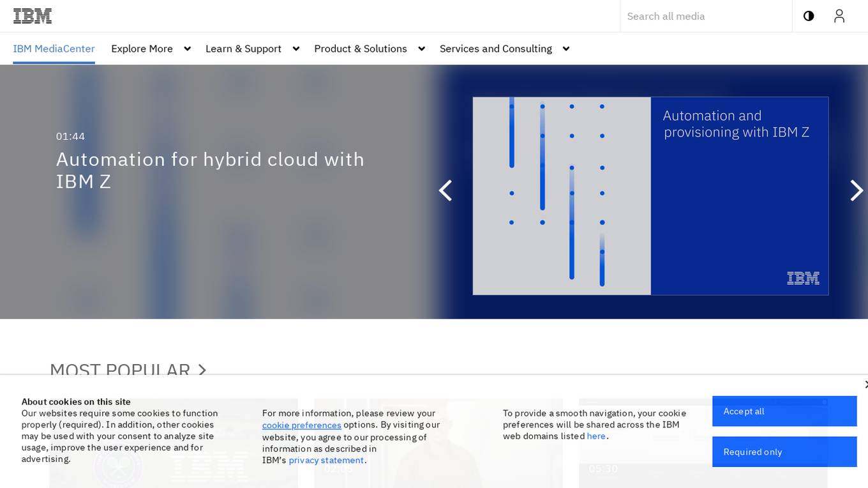868x488 pixels.
Task: Click the IBM logo in header
Action: (x=33, y=16)
